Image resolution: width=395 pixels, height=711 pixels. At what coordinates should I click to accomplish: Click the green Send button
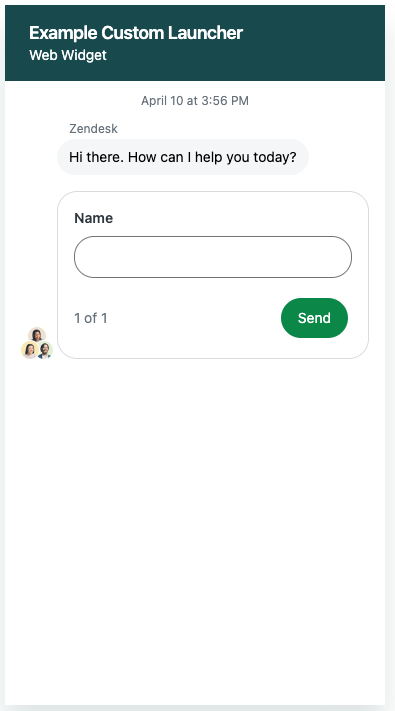pos(314,318)
